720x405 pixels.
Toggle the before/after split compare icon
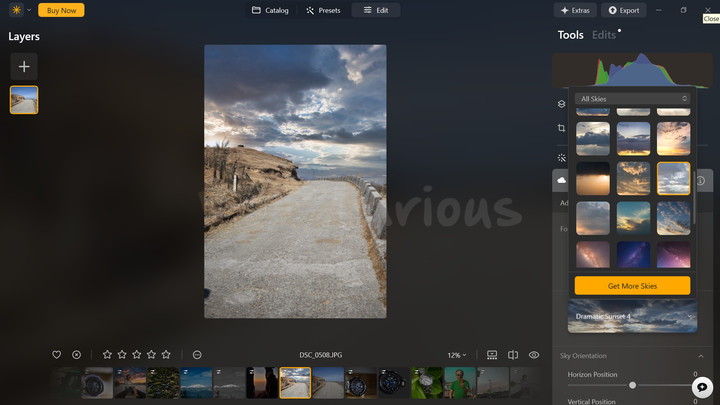(x=513, y=354)
